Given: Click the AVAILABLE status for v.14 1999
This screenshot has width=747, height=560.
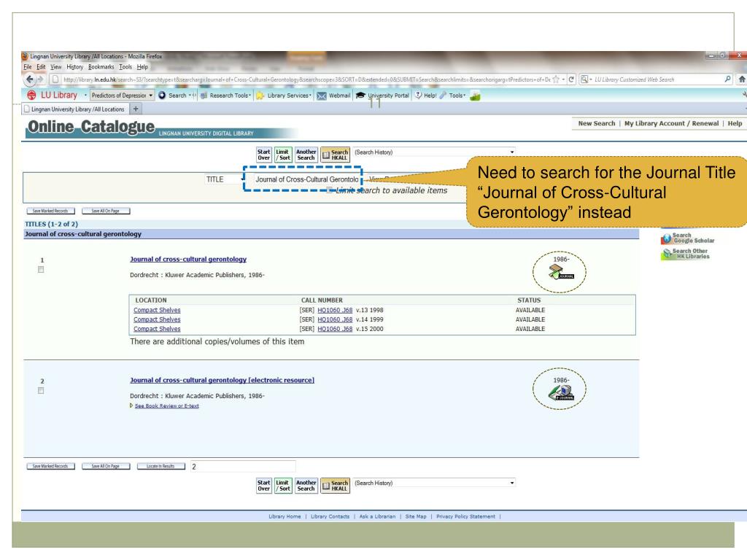Looking at the screenshot, I should click(530, 319).
